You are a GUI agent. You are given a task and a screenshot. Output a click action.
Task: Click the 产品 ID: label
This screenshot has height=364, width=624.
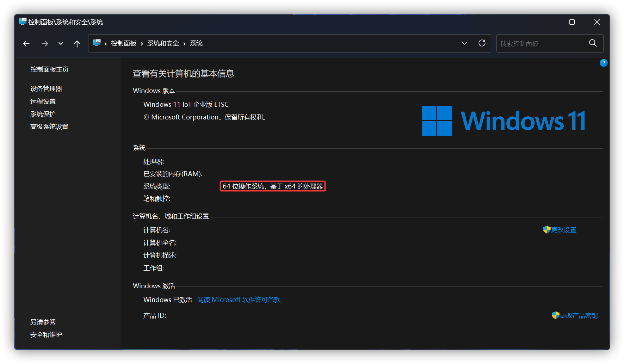click(x=155, y=316)
